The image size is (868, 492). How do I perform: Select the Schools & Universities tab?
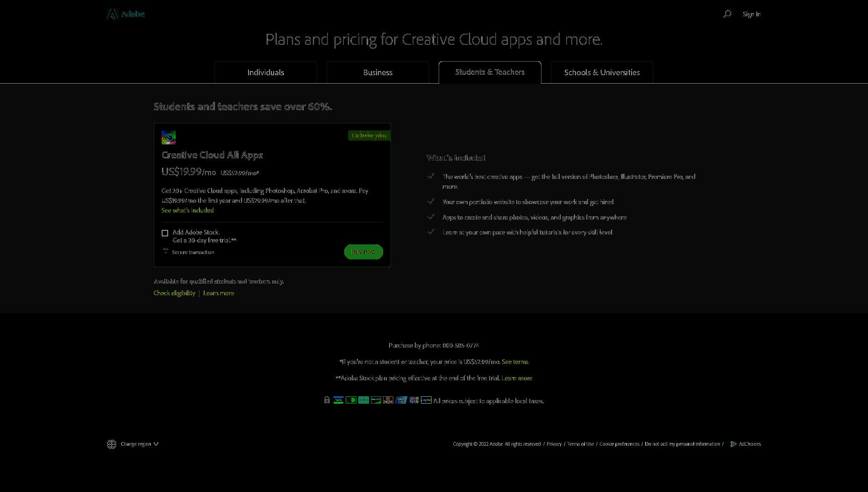[x=602, y=72]
